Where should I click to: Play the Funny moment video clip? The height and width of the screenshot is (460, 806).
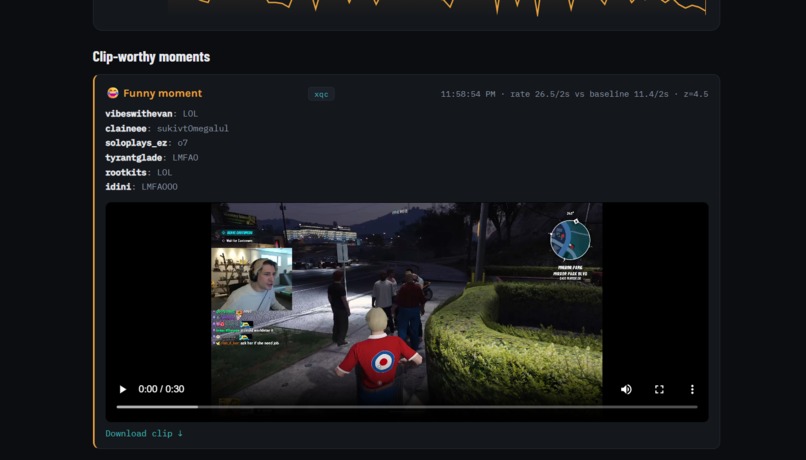pyautogui.click(x=123, y=389)
